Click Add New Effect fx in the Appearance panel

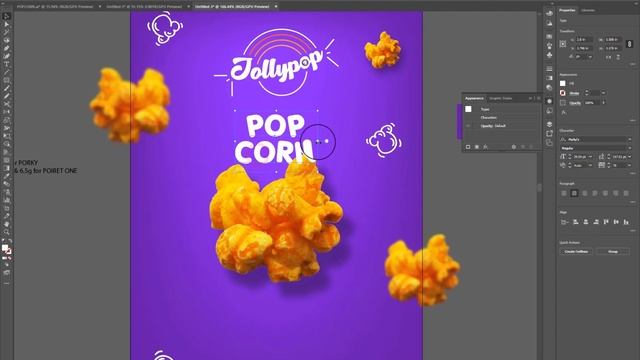click(x=485, y=147)
